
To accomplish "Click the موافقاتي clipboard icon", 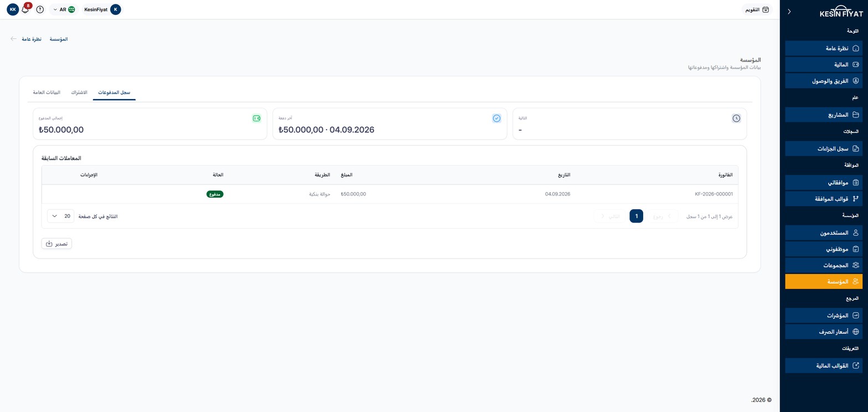I will [x=855, y=182].
